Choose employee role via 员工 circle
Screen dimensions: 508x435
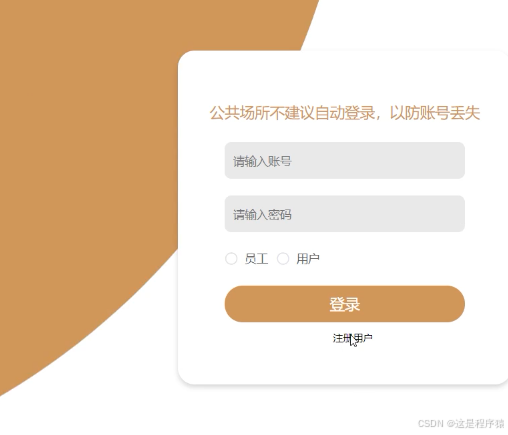(x=231, y=258)
